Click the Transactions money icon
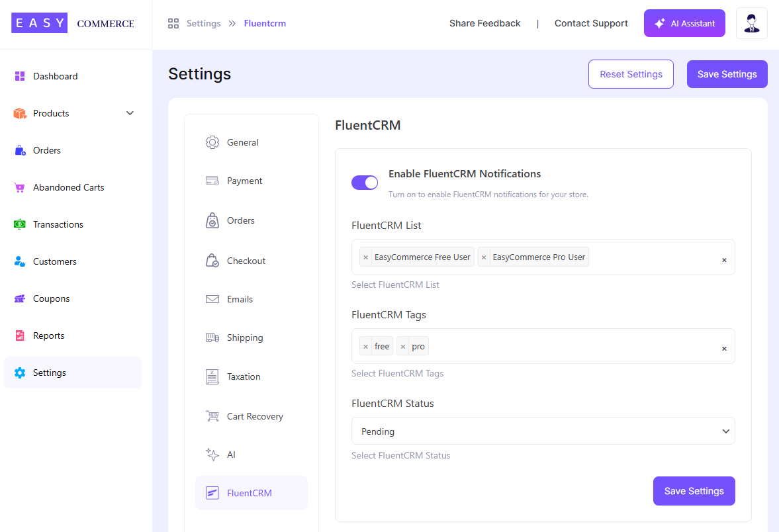779x532 pixels. point(20,224)
